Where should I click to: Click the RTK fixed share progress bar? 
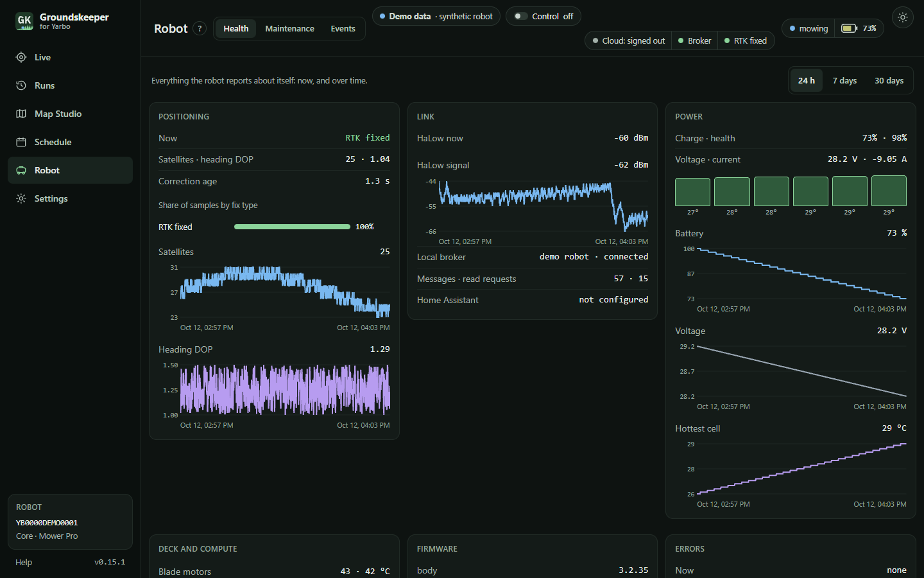click(292, 227)
